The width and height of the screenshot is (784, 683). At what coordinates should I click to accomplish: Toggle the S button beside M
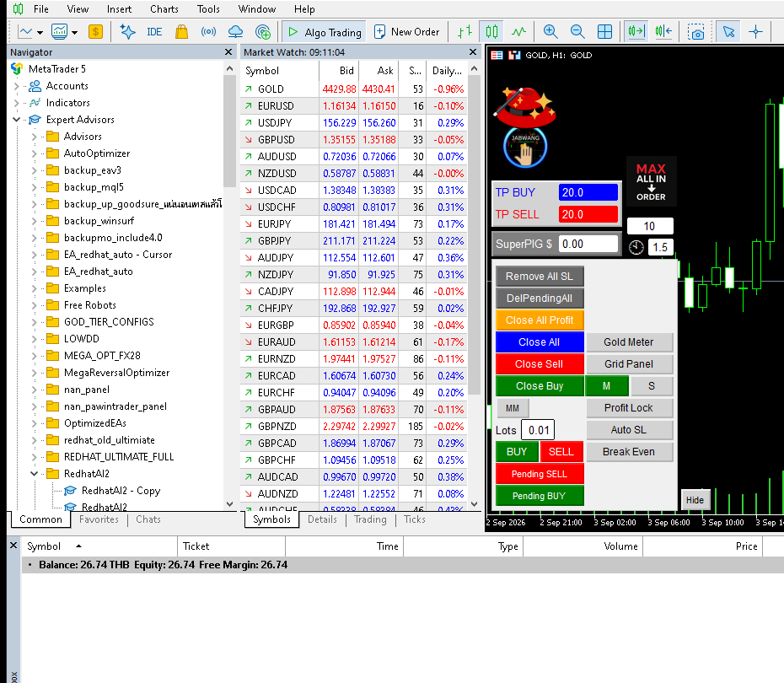tap(651, 386)
